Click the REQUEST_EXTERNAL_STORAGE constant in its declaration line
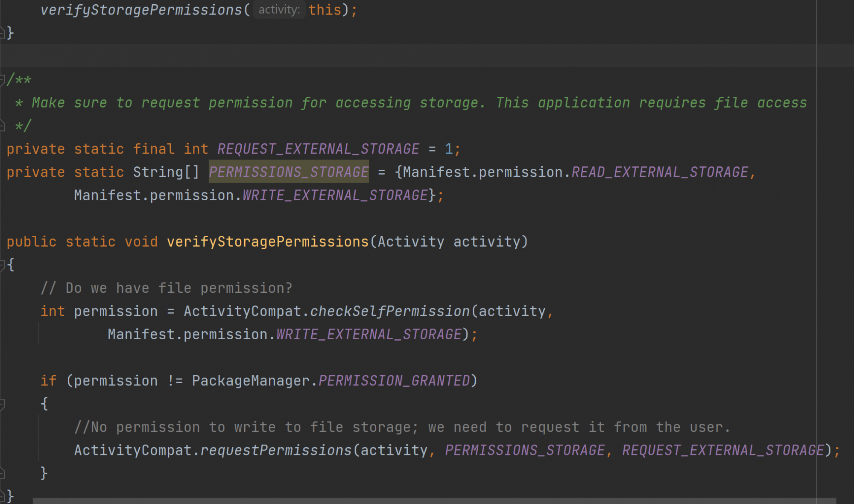The height and width of the screenshot is (504, 854). coord(318,149)
